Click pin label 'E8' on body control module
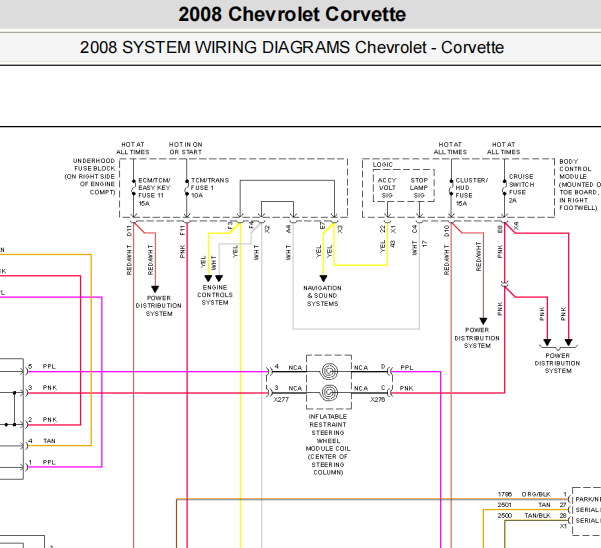Image resolution: width=601 pixels, height=548 pixels. (500, 229)
